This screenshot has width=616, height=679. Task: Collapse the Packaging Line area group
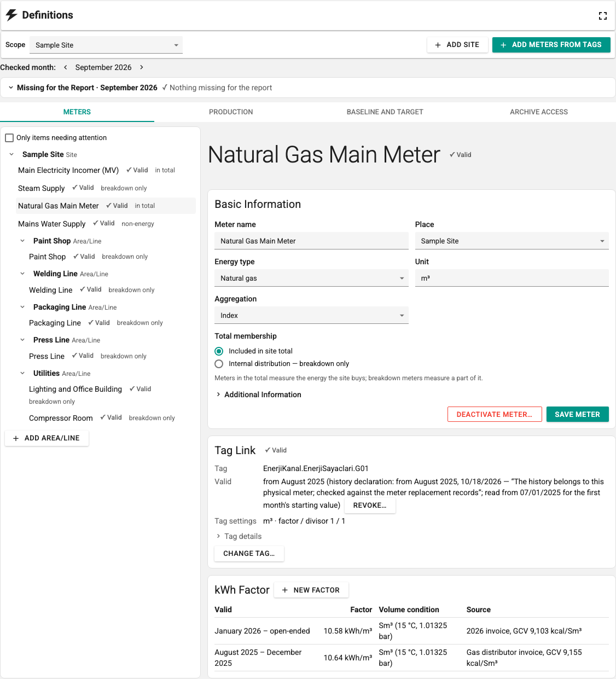tap(22, 307)
